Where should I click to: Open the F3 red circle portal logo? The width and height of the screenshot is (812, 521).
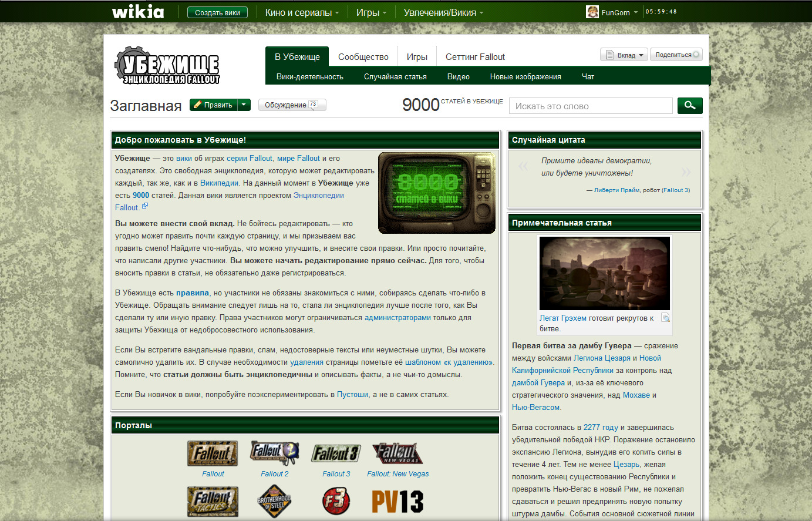(336, 502)
